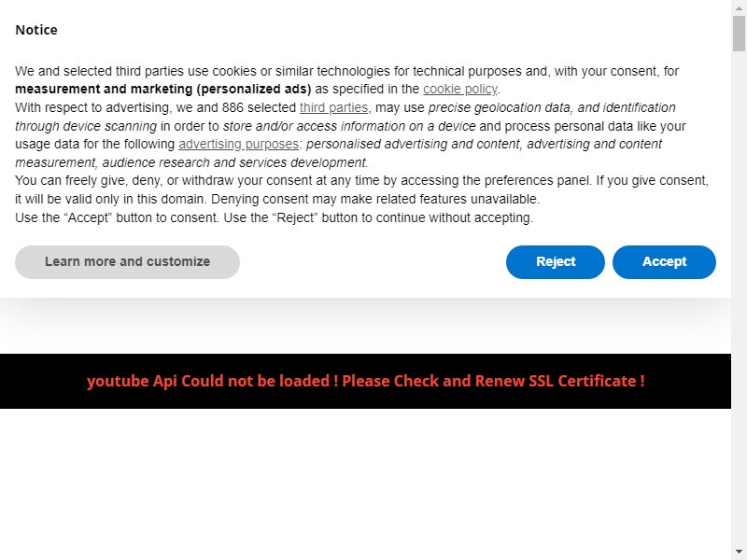Follow the cookie policy link
This screenshot has height=560, width=747.
tap(459, 89)
